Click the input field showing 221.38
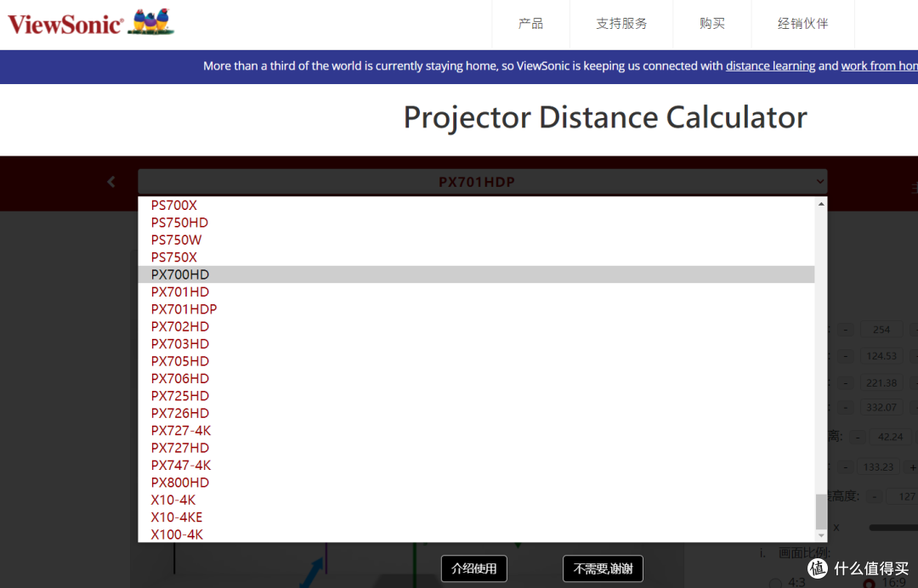The width and height of the screenshot is (918, 588). [x=881, y=383]
